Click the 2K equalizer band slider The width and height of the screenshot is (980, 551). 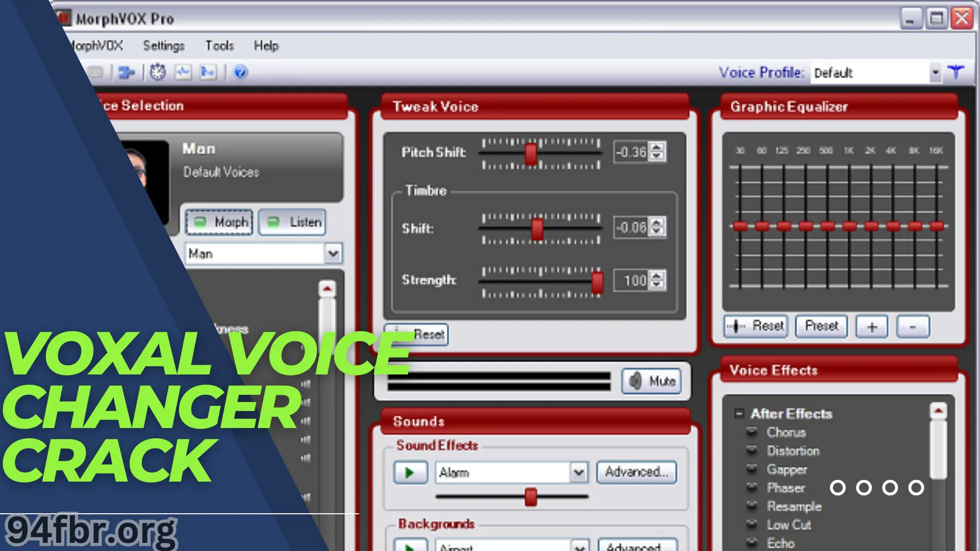(x=871, y=226)
